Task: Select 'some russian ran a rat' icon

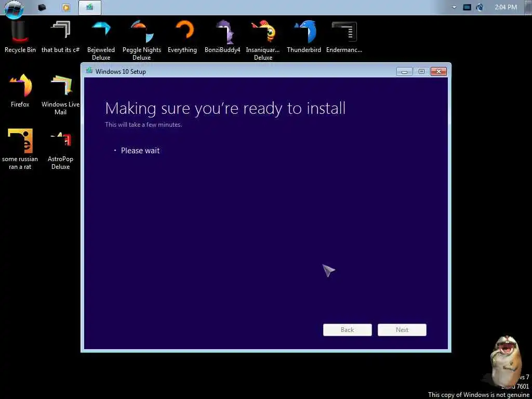Action: tap(20, 149)
